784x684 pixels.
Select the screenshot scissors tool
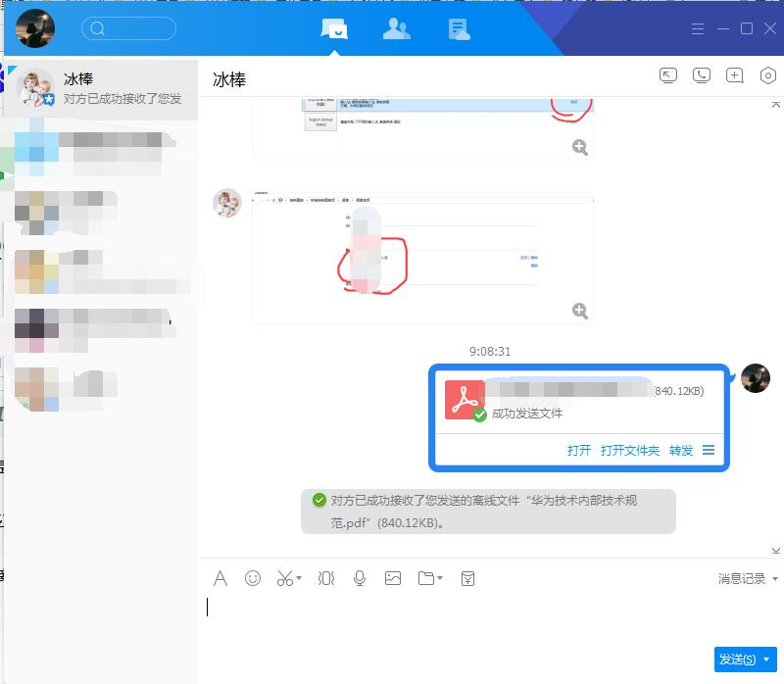(x=283, y=578)
